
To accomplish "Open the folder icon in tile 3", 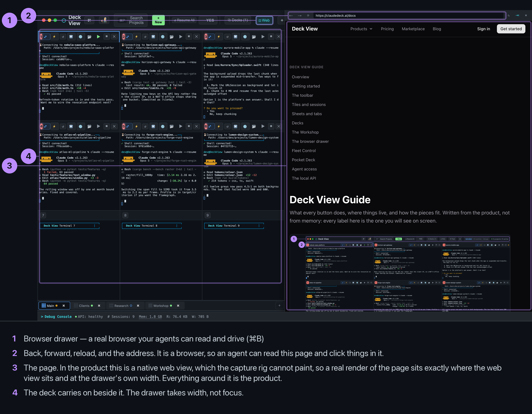I will 254,37.
